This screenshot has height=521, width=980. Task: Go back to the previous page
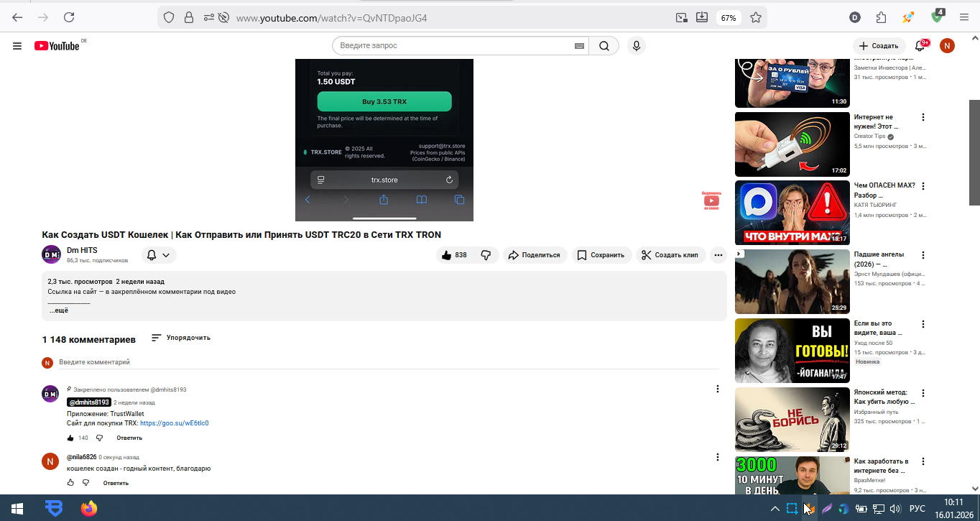click(x=17, y=17)
